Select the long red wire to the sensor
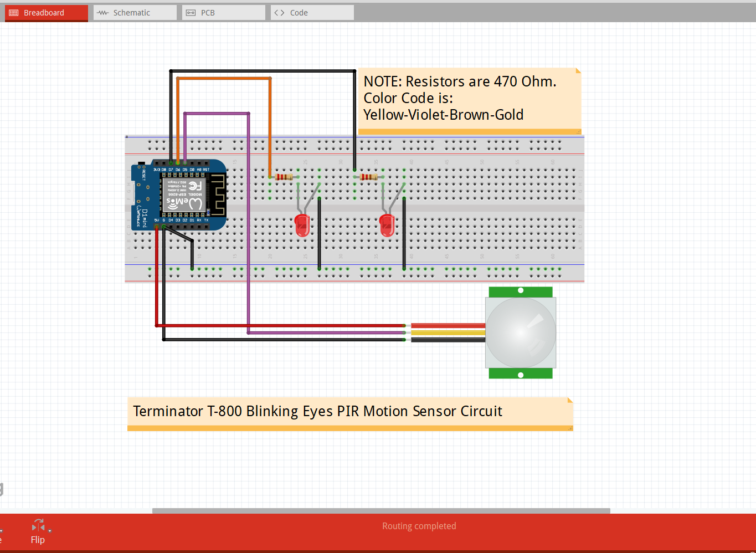Screen dimensions: 756x553 281,325
